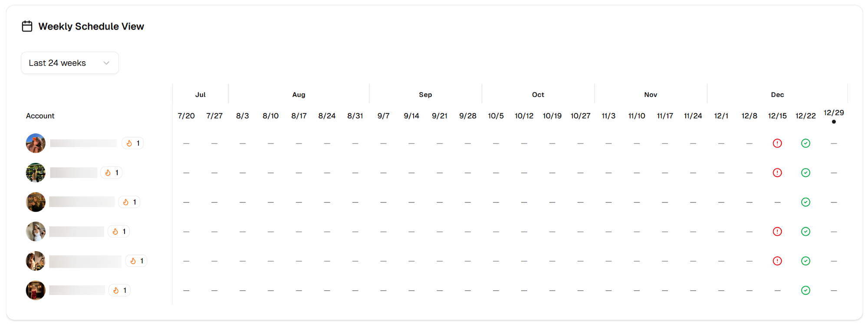Click the 12/29 column header with the dot indicator

pos(834,113)
